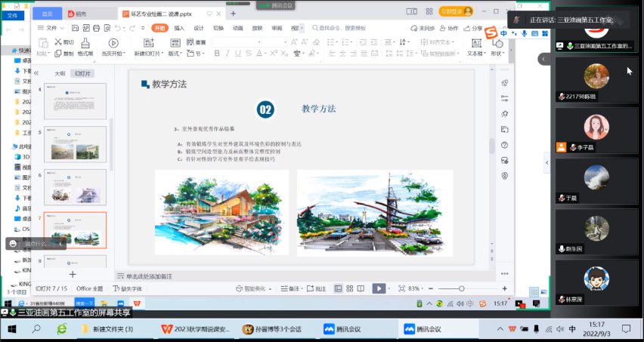Viewport: 644px width, 342px height.
Task: Click the zoom slider in status bar
Action: pos(462,288)
